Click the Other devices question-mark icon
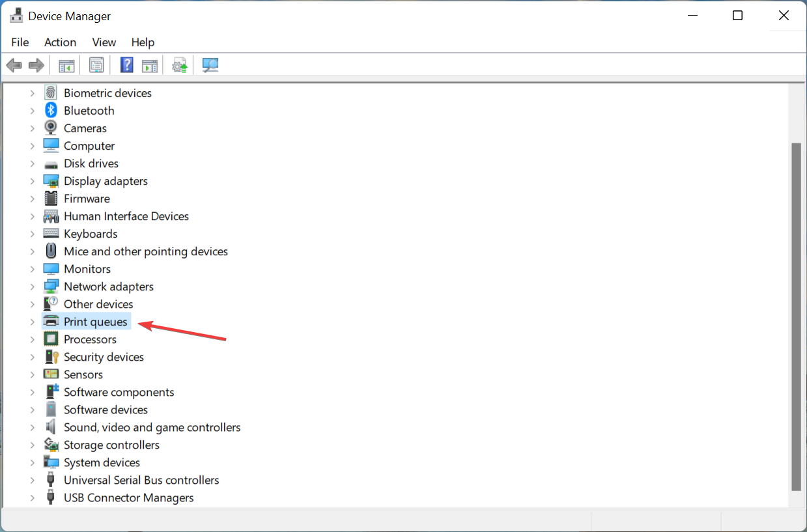Screen dimensions: 807x532 click(x=51, y=304)
